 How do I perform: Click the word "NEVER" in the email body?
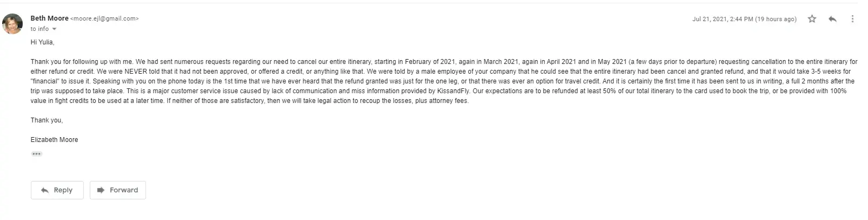[136, 72]
